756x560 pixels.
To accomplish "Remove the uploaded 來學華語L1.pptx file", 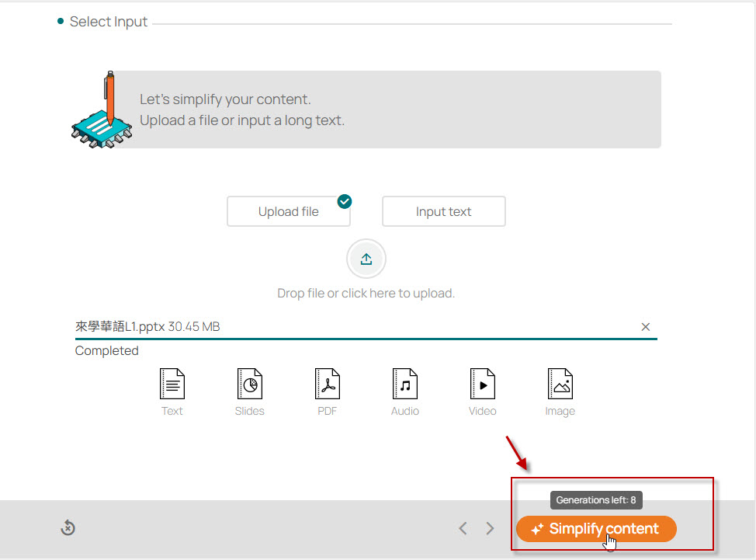I will pyautogui.click(x=645, y=327).
